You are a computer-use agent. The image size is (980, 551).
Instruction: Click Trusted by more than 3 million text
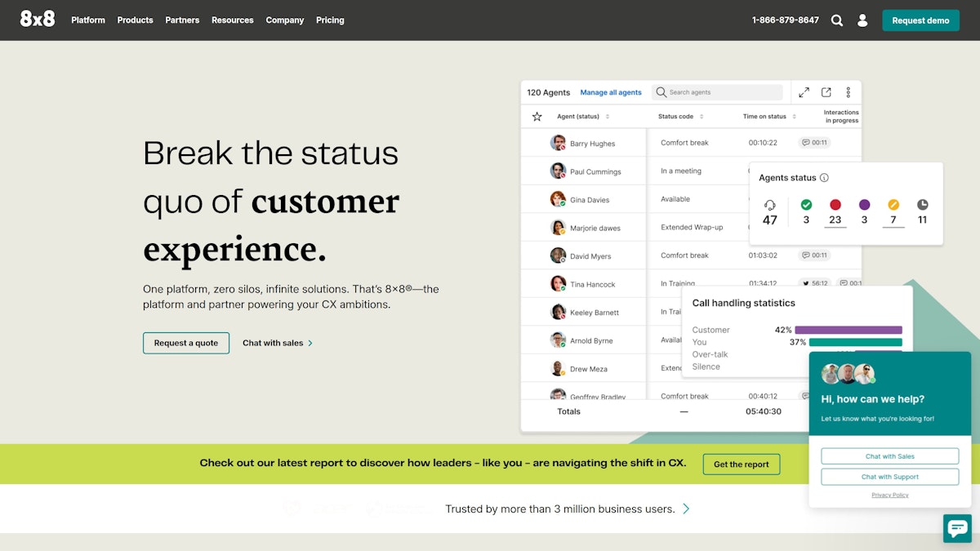tap(559, 509)
